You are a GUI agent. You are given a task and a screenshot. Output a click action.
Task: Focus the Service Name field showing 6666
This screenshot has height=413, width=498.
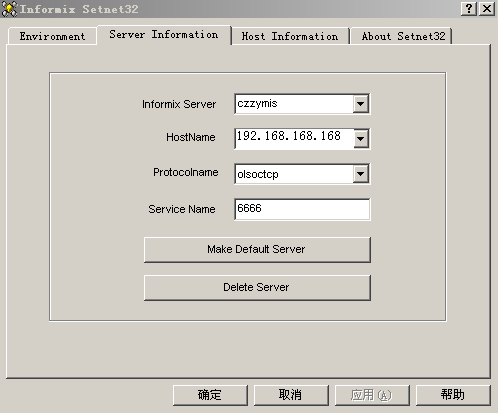click(x=302, y=209)
